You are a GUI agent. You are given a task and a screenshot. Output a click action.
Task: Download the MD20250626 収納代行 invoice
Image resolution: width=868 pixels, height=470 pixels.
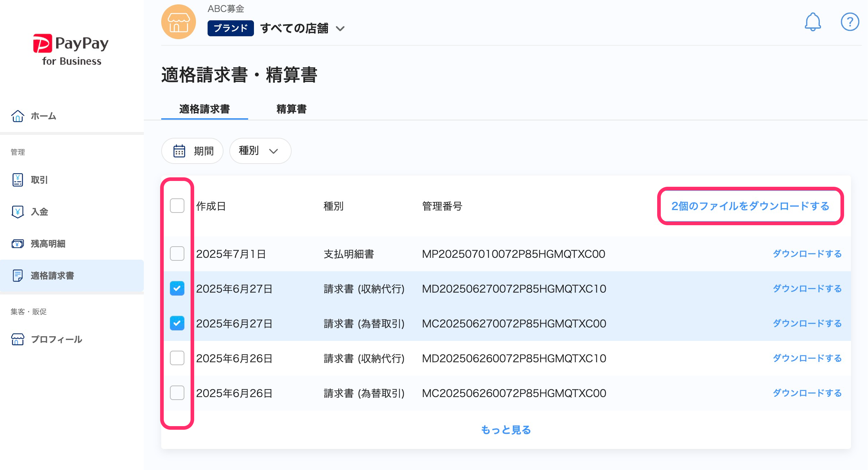coord(807,358)
